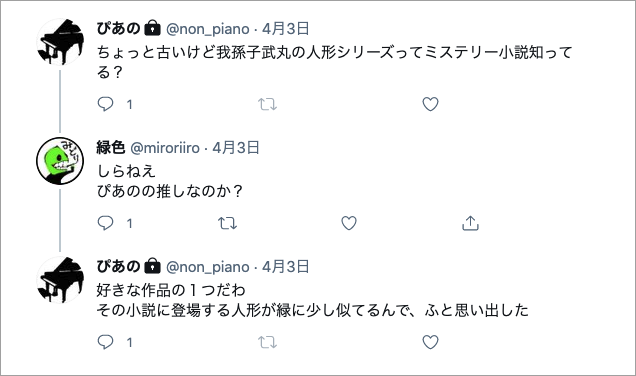Reply to the last ぴあの tweet
This screenshot has width=636, height=376.
tap(105, 342)
